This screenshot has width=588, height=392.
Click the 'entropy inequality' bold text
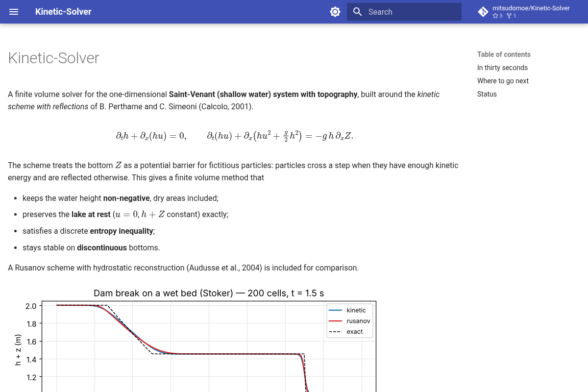[x=122, y=231]
